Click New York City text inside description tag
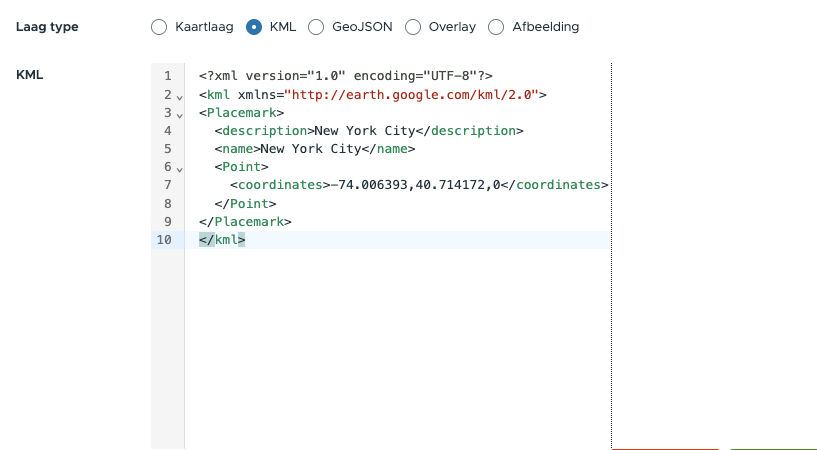Screen dimensions: 817x450 click(x=364, y=130)
